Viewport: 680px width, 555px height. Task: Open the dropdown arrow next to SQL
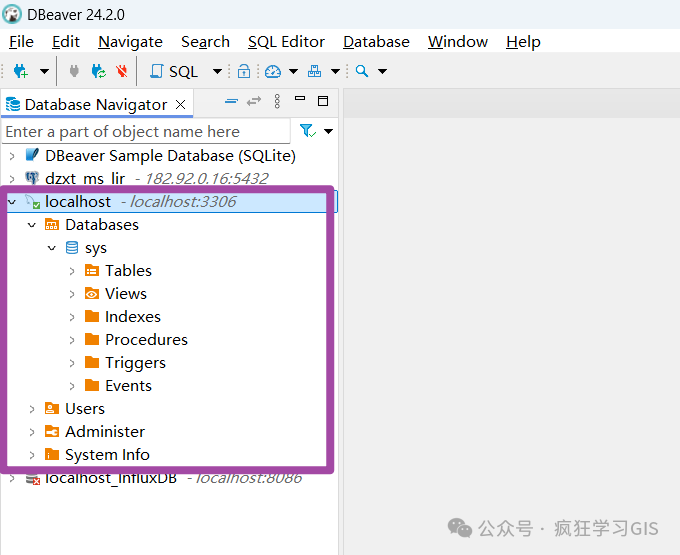pos(217,71)
